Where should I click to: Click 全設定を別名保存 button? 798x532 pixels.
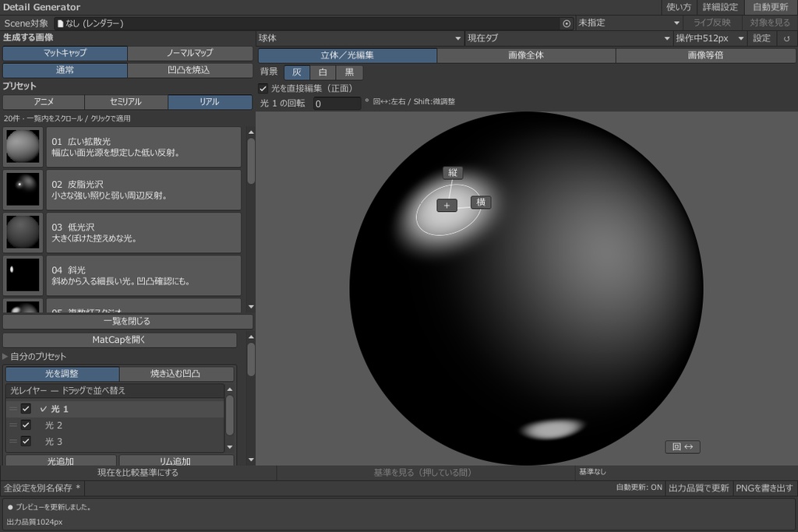click(x=42, y=488)
